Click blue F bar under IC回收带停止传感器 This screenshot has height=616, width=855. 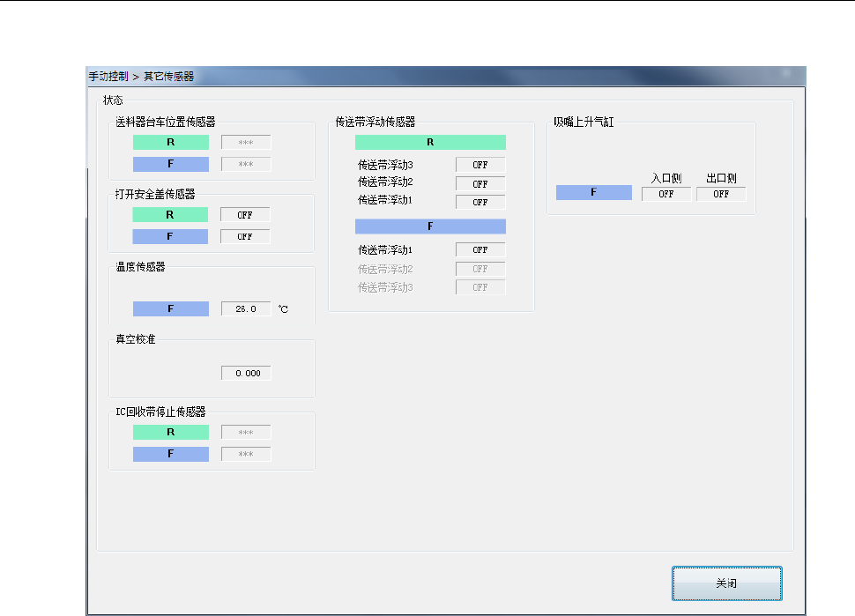[171, 454]
